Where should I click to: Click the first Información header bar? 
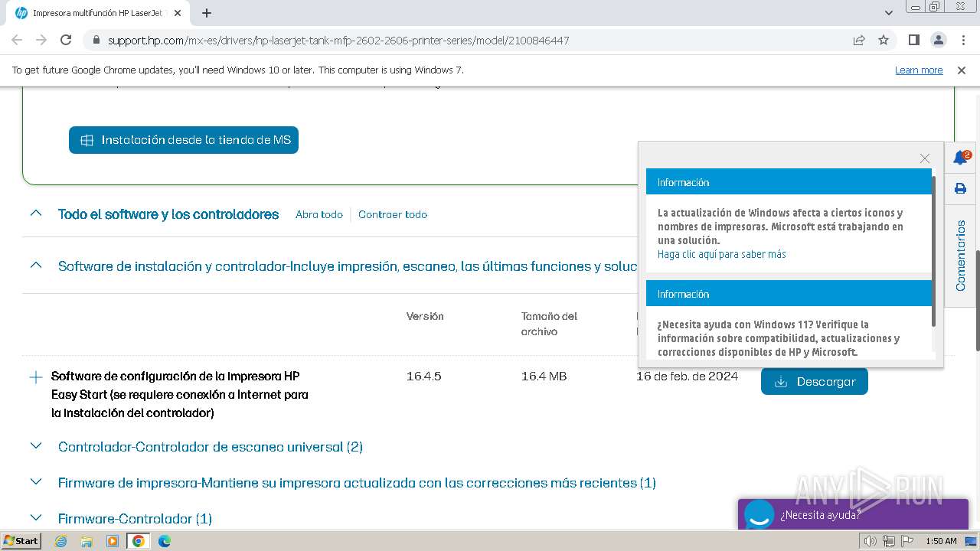[789, 182]
